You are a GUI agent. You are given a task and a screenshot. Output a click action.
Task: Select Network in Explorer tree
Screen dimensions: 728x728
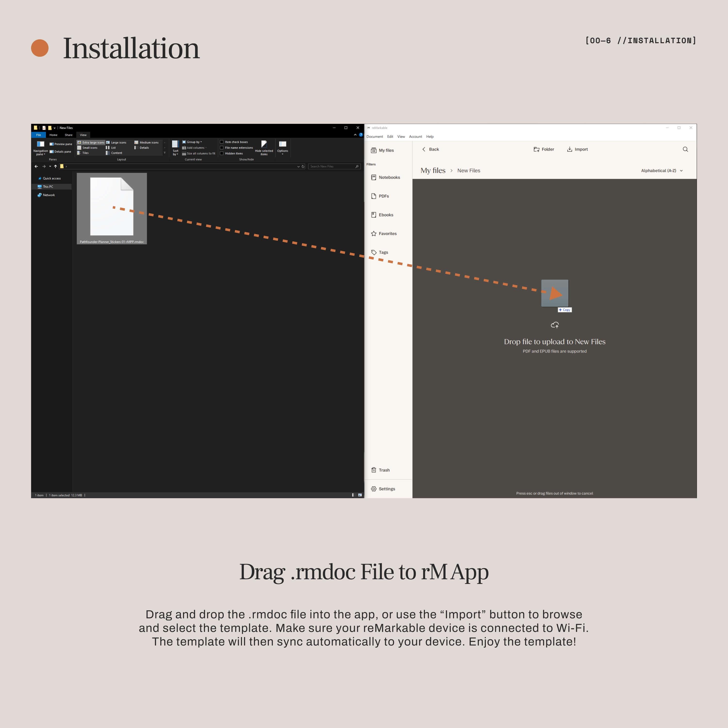coord(46,195)
